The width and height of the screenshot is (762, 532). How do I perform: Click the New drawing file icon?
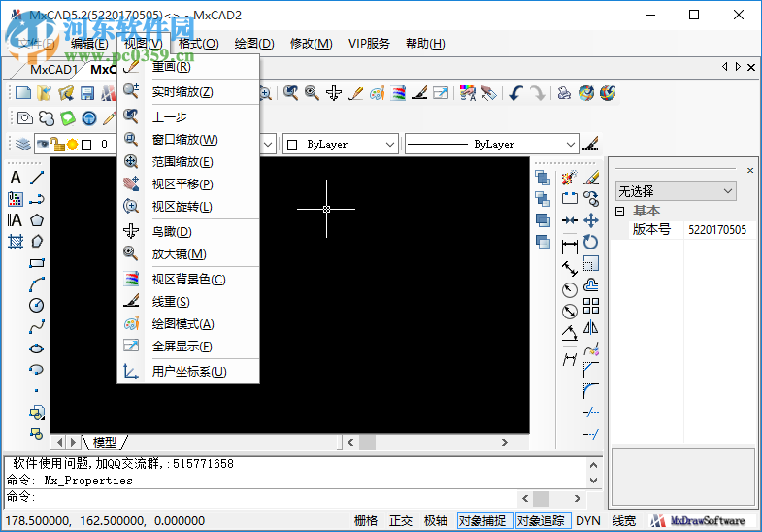(23, 93)
